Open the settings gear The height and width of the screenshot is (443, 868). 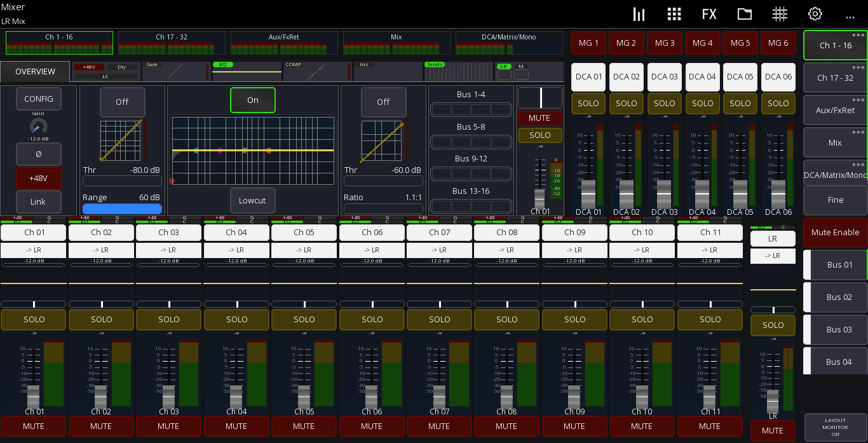pos(815,14)
